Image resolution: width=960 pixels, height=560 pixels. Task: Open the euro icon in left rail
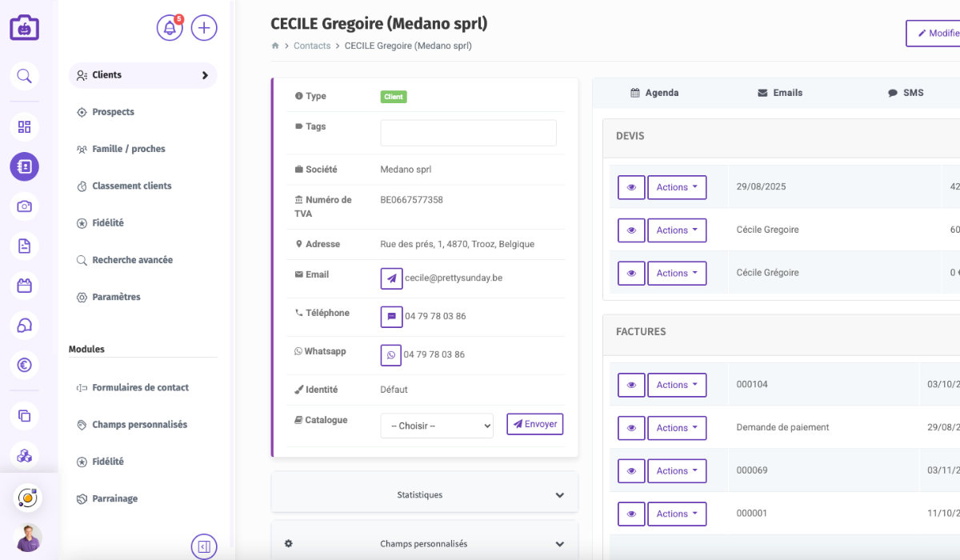pyautogui.click(x=24, y=366)
